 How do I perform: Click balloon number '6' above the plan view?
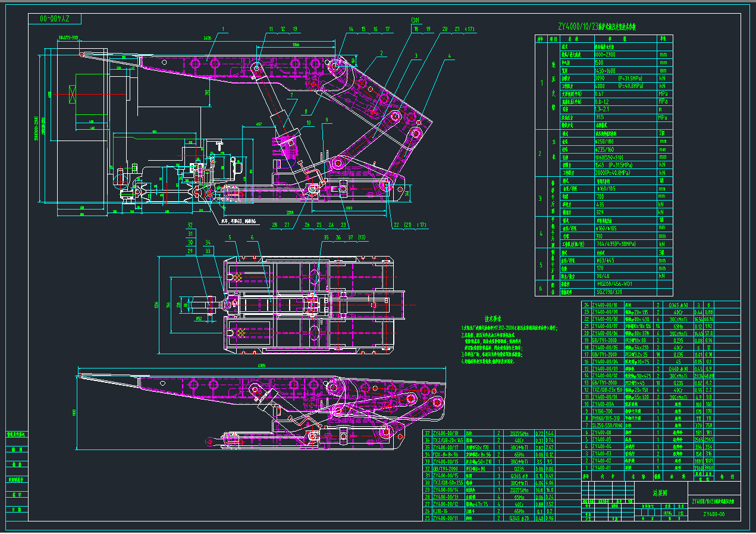point(252,238)
